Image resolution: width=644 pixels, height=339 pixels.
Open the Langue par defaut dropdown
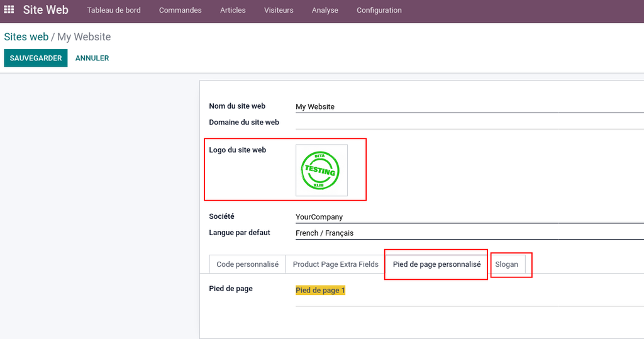click(469, 233)
